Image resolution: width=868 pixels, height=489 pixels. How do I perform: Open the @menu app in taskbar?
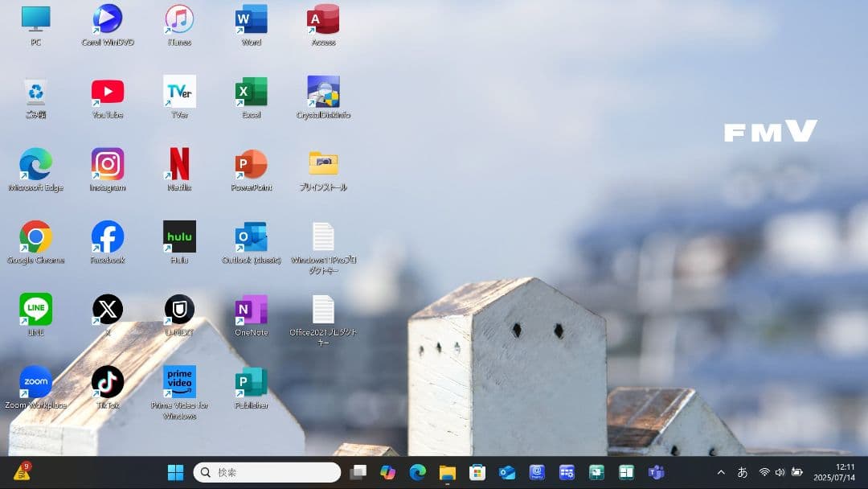pyautogui.click(x=537, y=472)
